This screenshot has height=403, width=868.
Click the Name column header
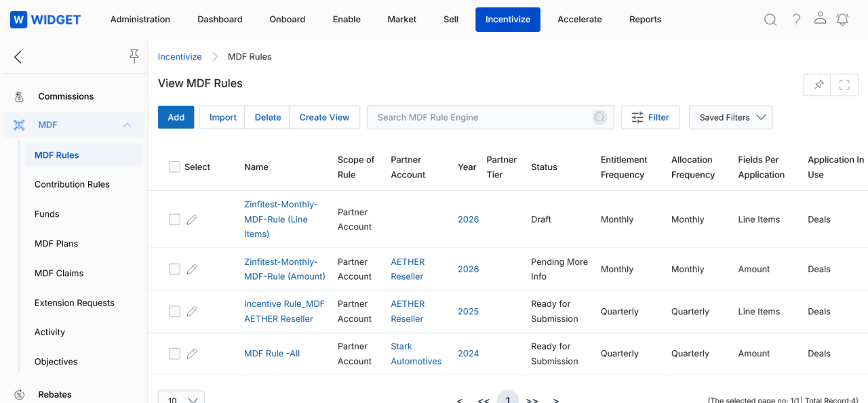click(256, 167)
